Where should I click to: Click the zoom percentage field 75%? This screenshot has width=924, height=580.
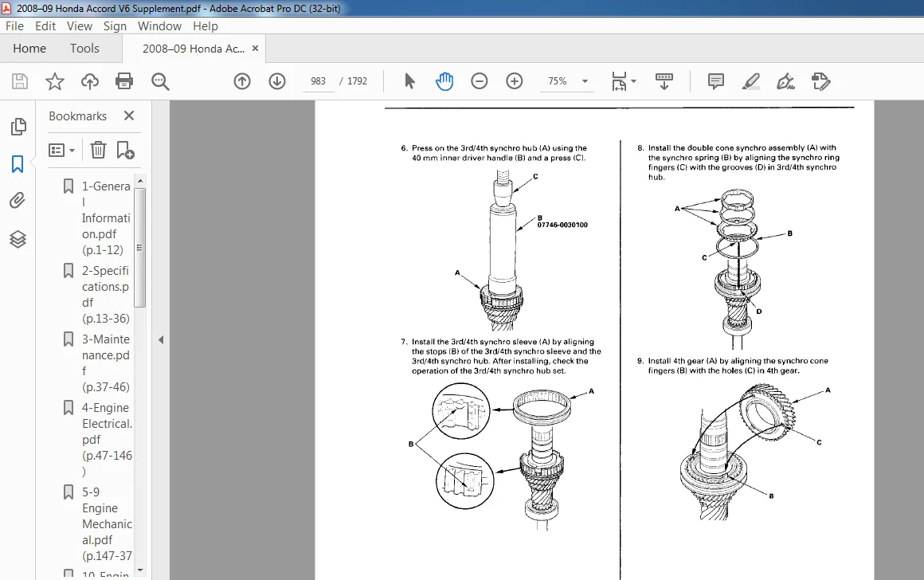click(558, 81)
